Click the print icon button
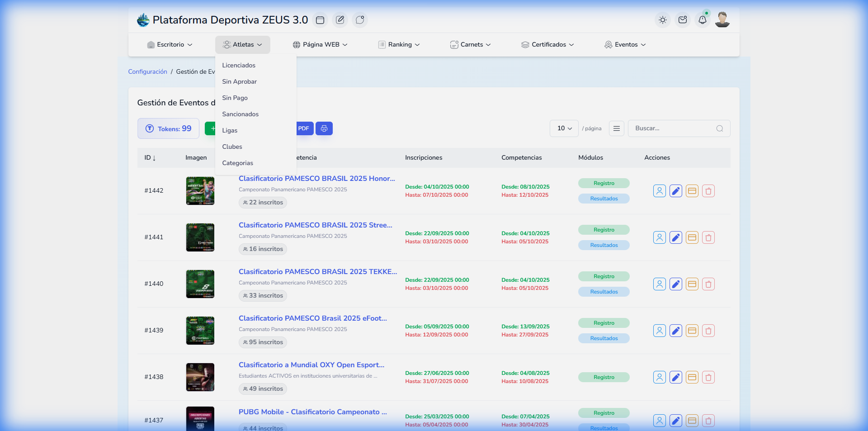This screenshot has height=431, width=868. tap(324, 128)
